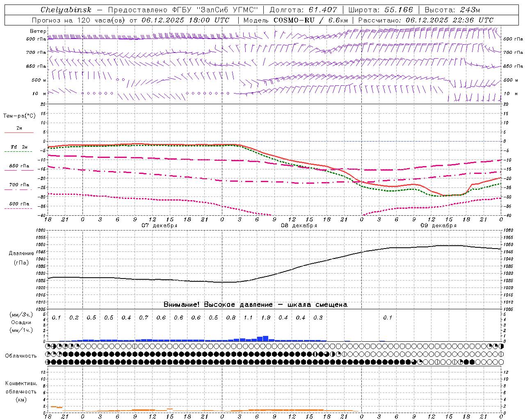Click the 08 декабря date label

(299, 226)
